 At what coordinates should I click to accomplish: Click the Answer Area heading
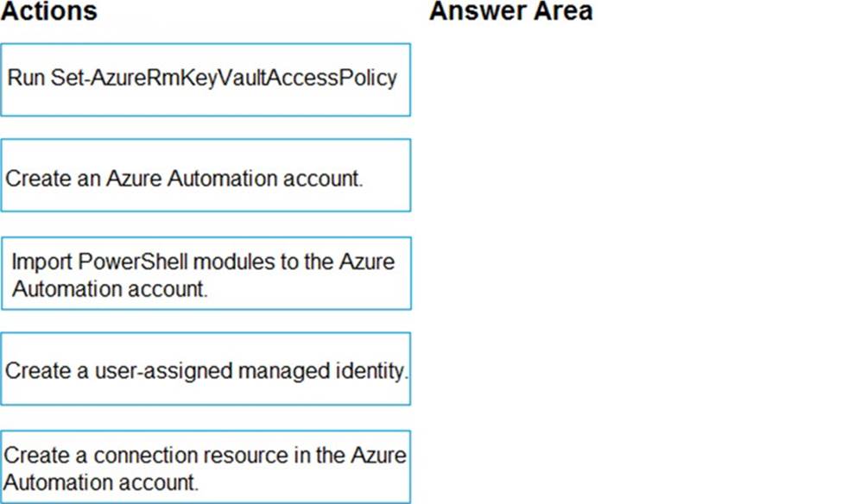pos(510,11)
